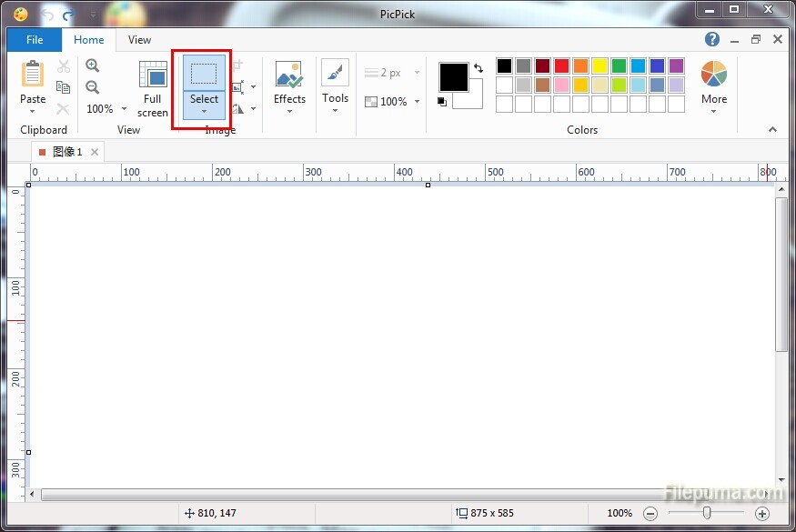
Task: Swap foreground and background colors
Action: click(479, 68)
